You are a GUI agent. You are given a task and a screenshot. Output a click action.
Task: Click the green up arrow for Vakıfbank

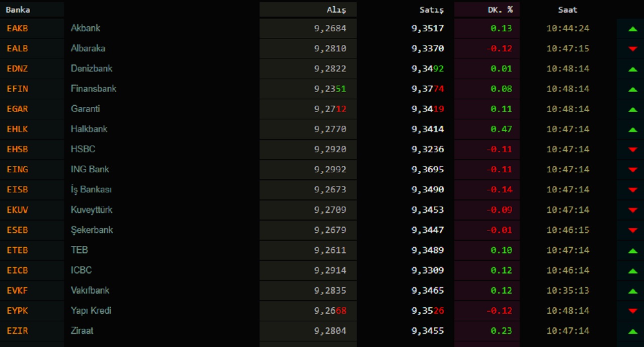click(x=632, y=291)
